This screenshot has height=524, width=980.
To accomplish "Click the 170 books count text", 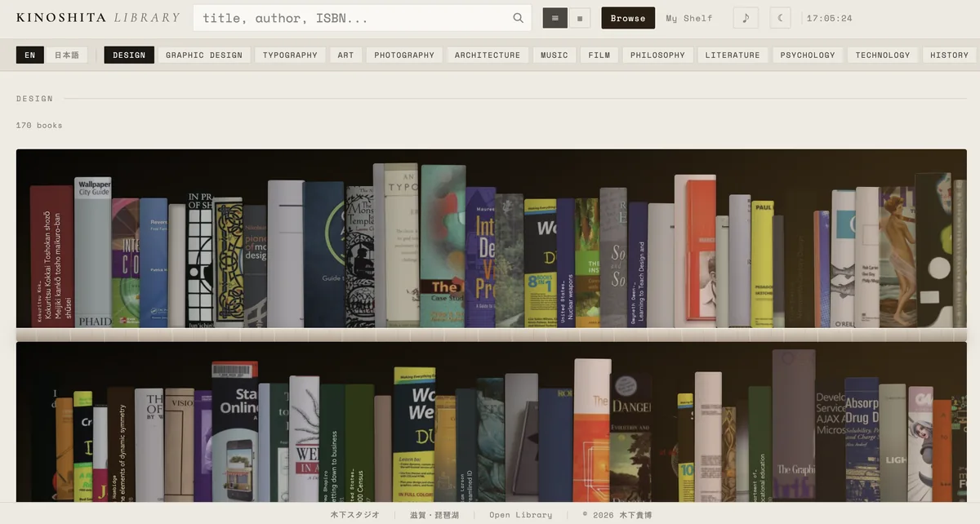I will click(x=39, y=126).
